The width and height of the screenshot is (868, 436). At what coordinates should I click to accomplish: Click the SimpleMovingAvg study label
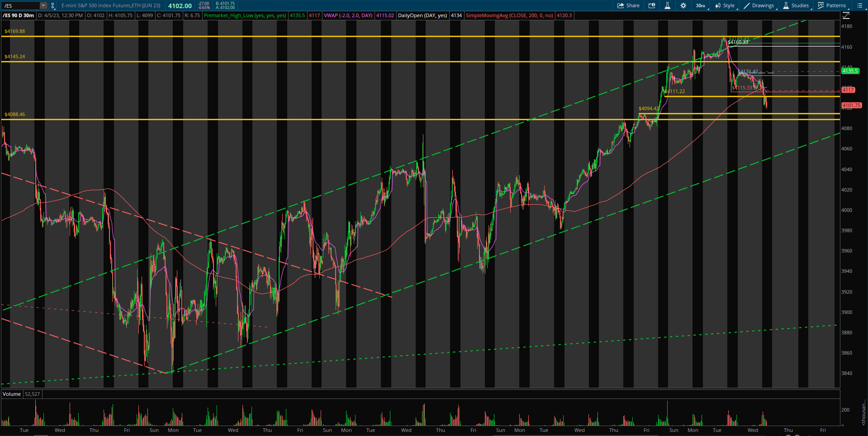[509, 15]
